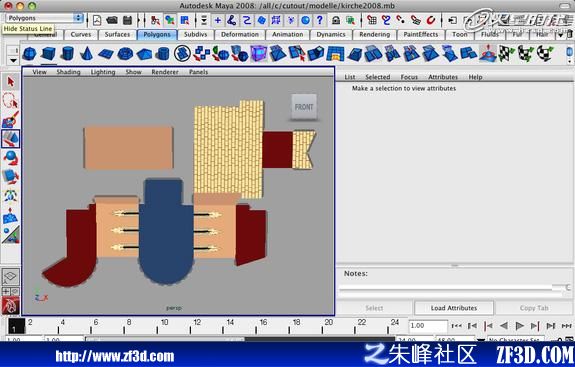Create a polygon cone from shelf
Screen dimensions: 575x367
tap(86, 54)
